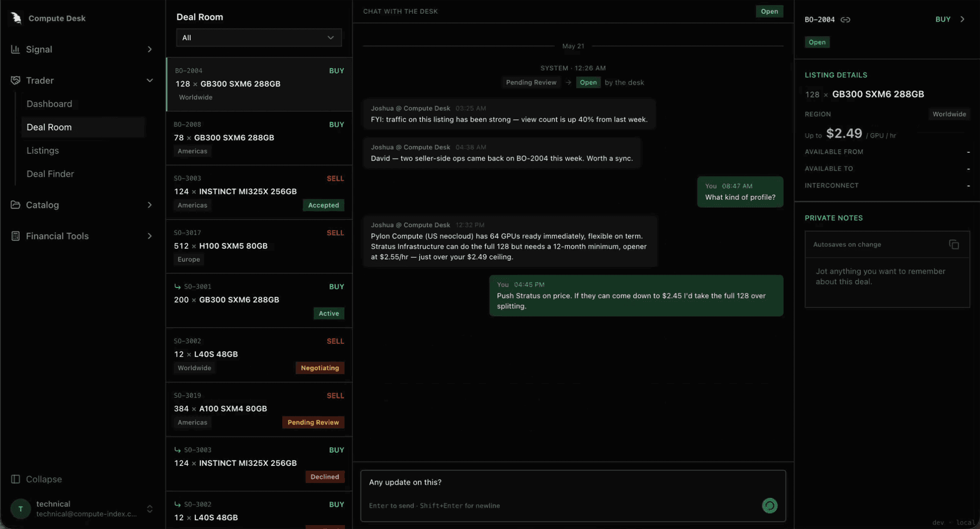Click the $2.49 price value
980x529 pixels.
tap(844, 133)
